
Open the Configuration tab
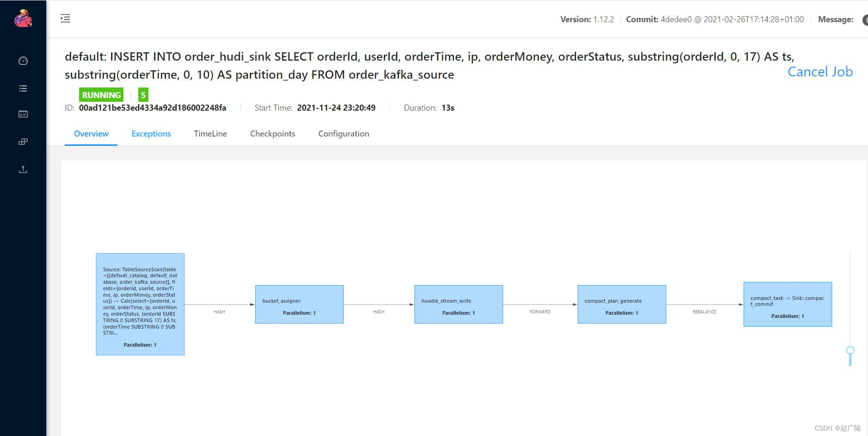(343, 134)
